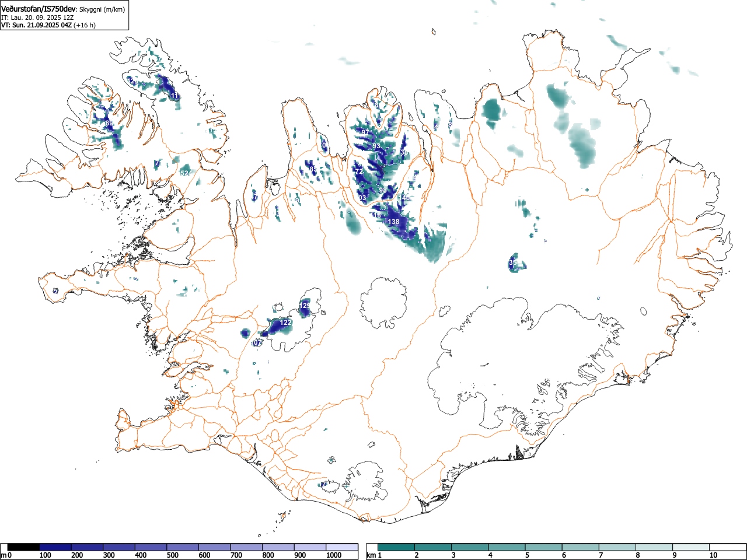Viewport: 747px width, 560px height.
Task: Click the '122' visibility value on the map
Action: pos(285,323)
